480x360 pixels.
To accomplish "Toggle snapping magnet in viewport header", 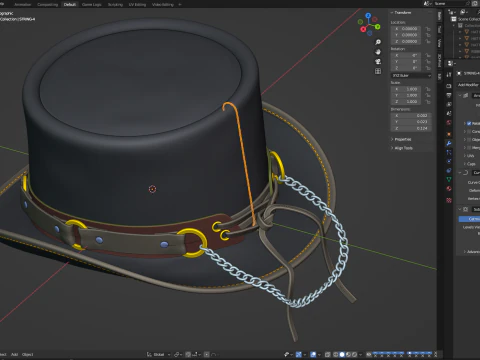I will click(x=188, y=354).
